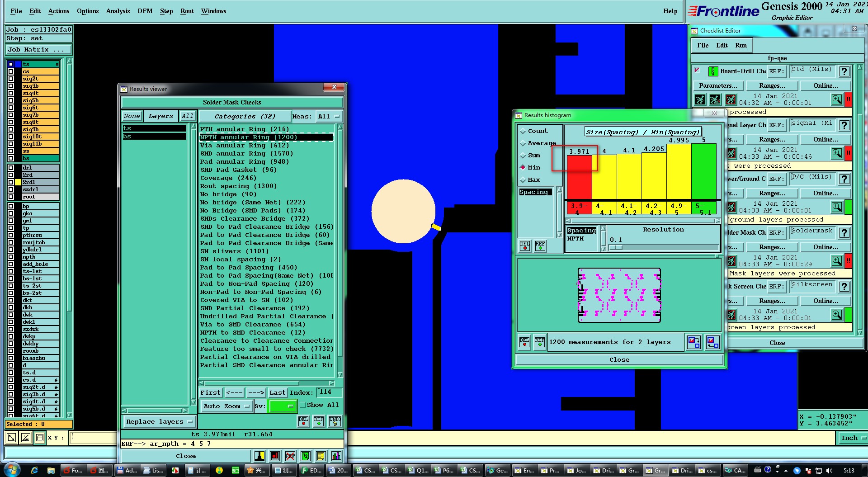
Task: Click DEL icon beside measurements count
Action: pyautogui.click(x=524, y=342)
